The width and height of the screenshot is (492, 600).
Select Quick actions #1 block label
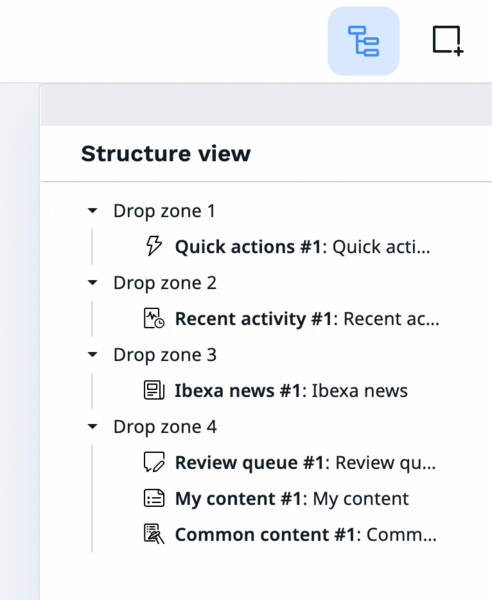click(303, 247)
